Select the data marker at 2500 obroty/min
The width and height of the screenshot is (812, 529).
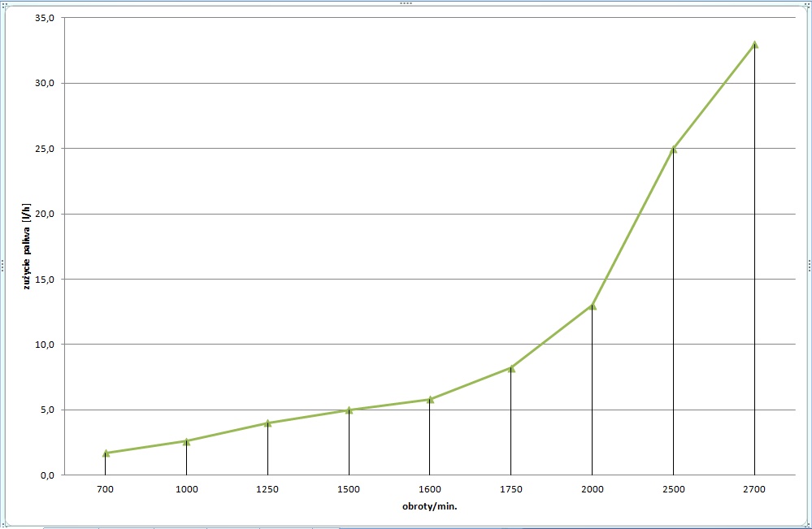click(673, 149)
